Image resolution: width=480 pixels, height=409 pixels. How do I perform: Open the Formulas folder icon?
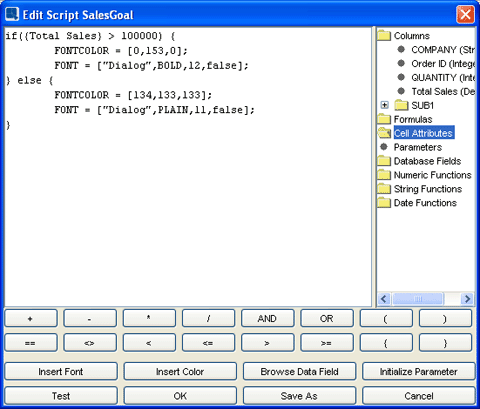pos(384,119)
